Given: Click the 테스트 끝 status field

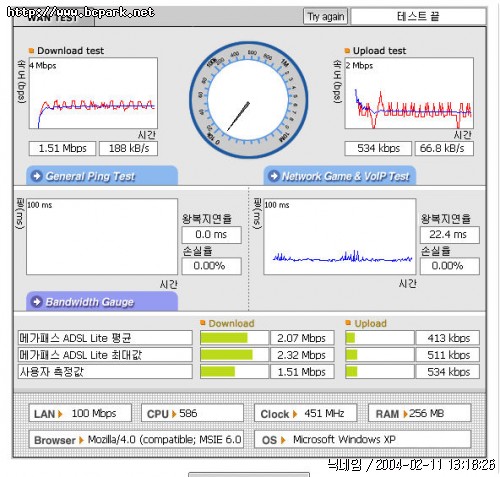Looking at the screenshot, I should pos(418,16).
